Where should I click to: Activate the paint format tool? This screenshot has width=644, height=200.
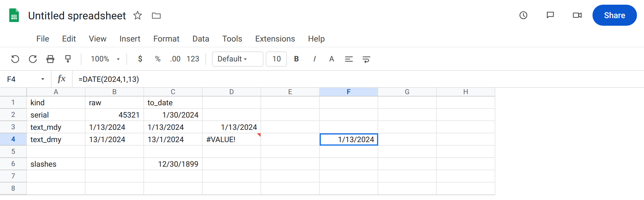68,59
